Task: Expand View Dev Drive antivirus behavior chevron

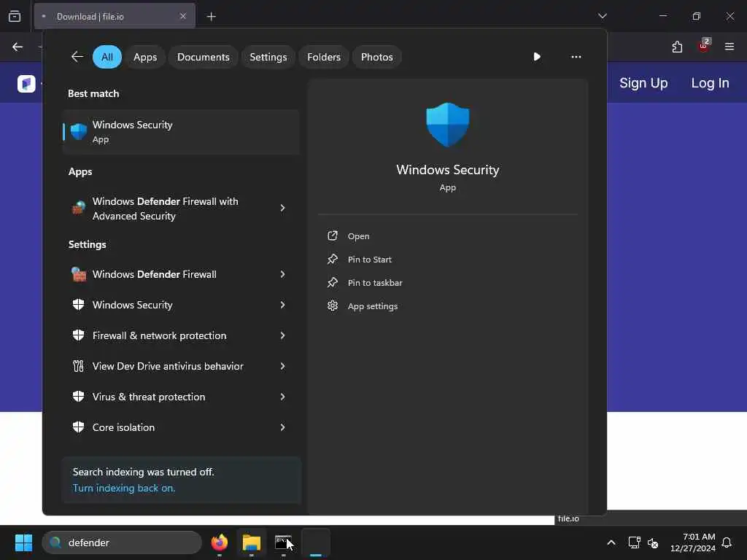Action: 282,366
